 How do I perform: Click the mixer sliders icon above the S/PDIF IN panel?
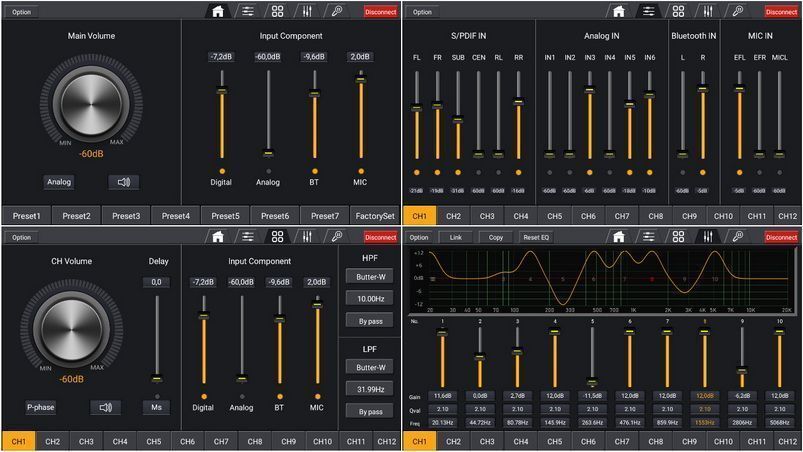pos(648,12)
